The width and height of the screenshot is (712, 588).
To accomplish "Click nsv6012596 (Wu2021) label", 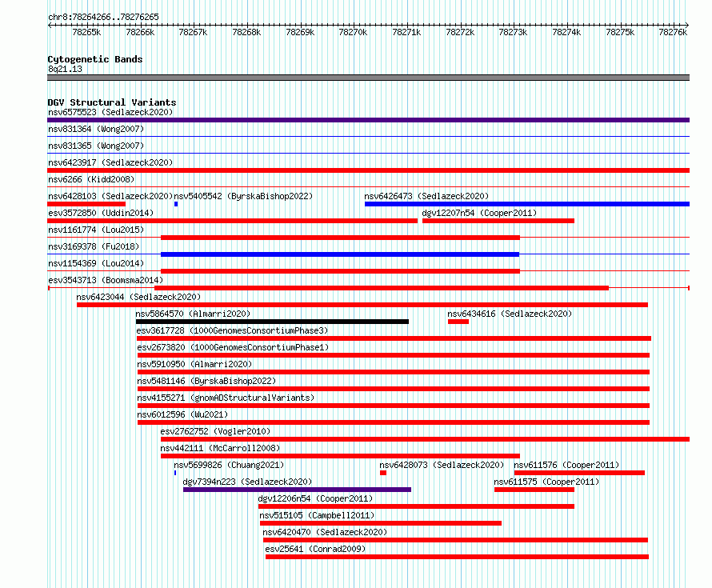I will [182, 414].
